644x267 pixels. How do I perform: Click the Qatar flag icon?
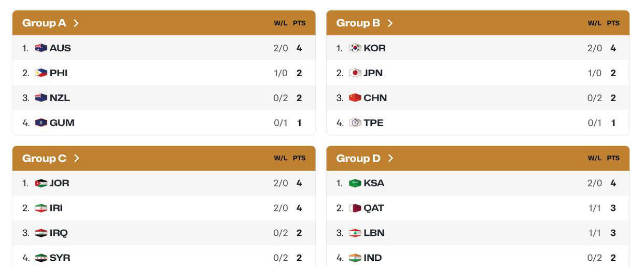355,208
